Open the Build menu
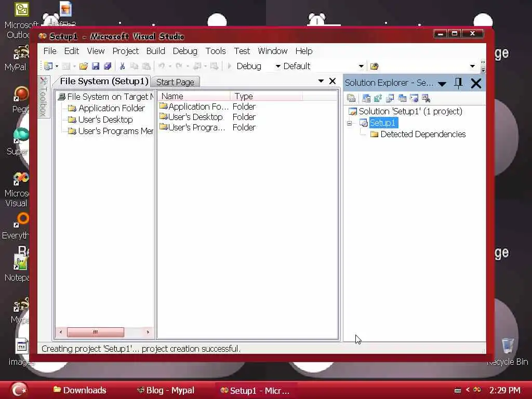Screen dimensions: 532x399 (156, 51)
